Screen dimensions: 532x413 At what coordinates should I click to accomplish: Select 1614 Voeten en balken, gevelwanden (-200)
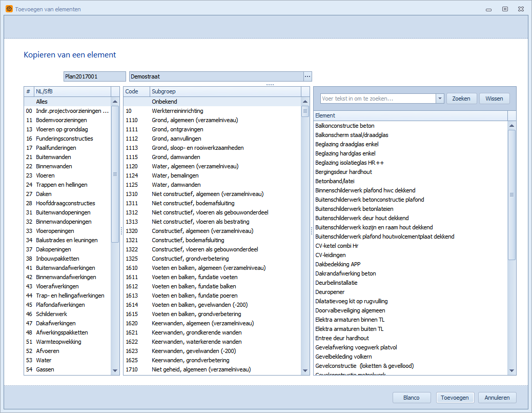click(212, 305)
